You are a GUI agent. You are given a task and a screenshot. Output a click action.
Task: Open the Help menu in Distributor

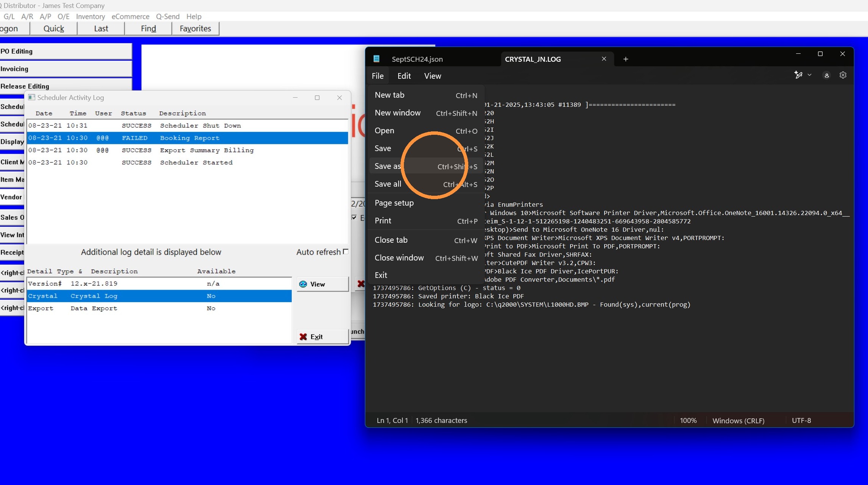point(194,16)
